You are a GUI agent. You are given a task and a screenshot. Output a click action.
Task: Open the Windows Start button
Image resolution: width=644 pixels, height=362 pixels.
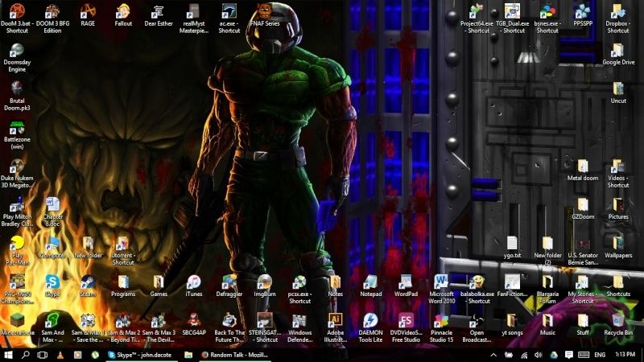pos(8,355)
